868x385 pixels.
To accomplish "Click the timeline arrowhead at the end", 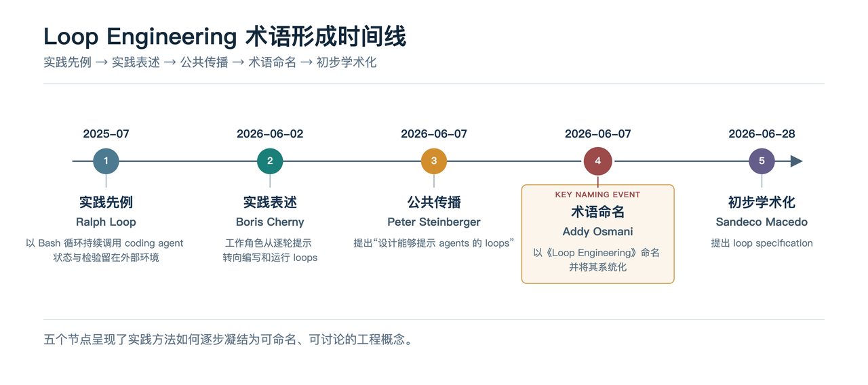I will click(796, 161).
